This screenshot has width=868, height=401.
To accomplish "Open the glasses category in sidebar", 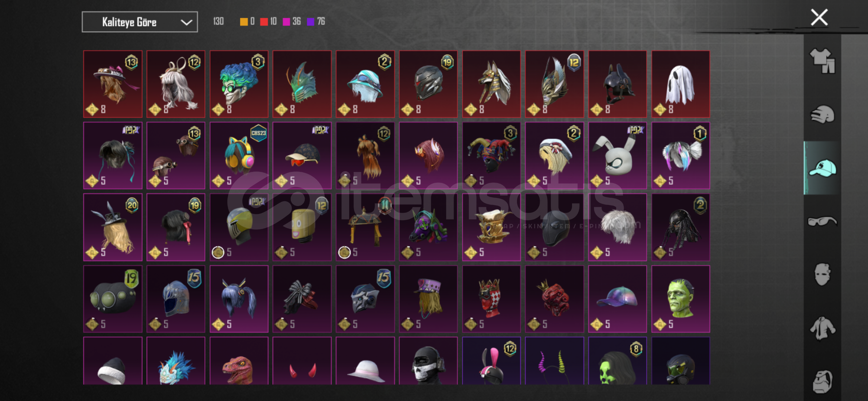I will pyautogui.click(x=822, y=221).
